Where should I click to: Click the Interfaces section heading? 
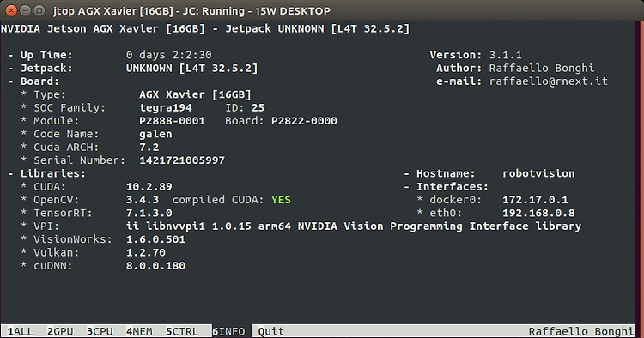pyautogui.click(x=453, y=187)
